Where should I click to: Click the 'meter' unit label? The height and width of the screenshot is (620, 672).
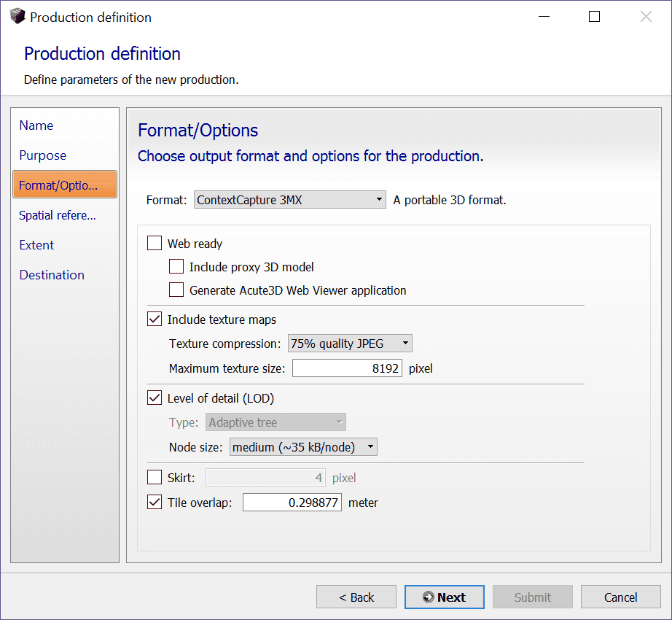(x=364, y=503)
